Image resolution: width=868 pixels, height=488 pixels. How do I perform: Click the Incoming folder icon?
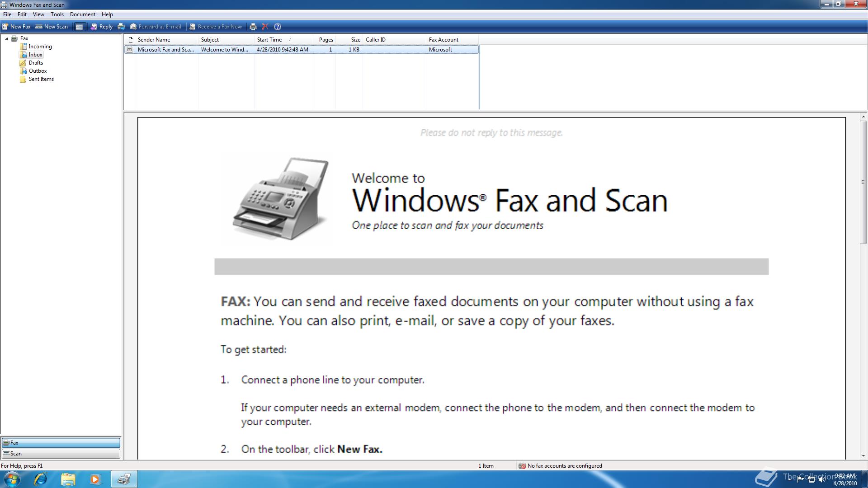[x=23, y=47]
